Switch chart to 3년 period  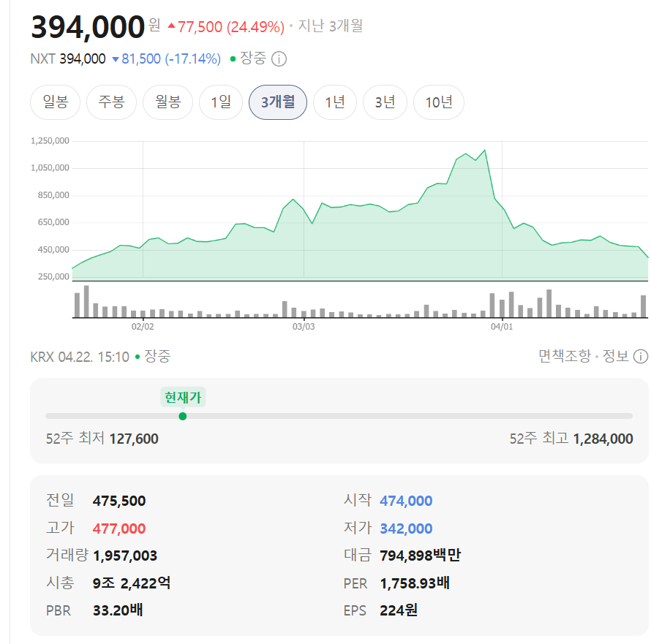point(385,102)
